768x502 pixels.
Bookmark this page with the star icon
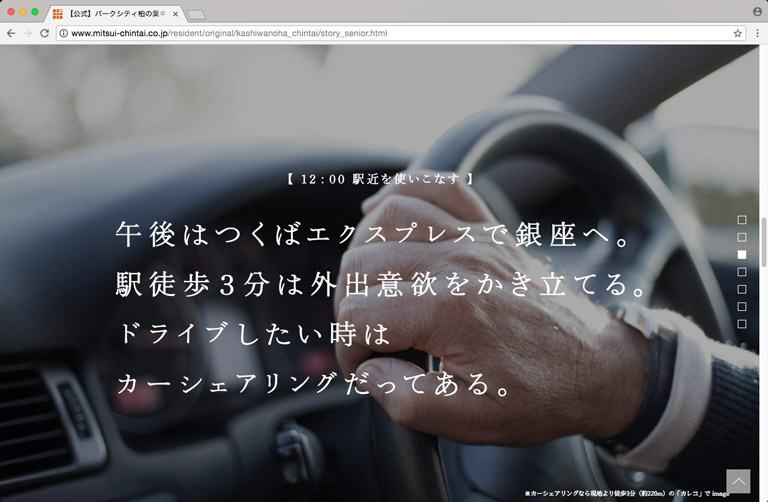(x=738, y=33)
